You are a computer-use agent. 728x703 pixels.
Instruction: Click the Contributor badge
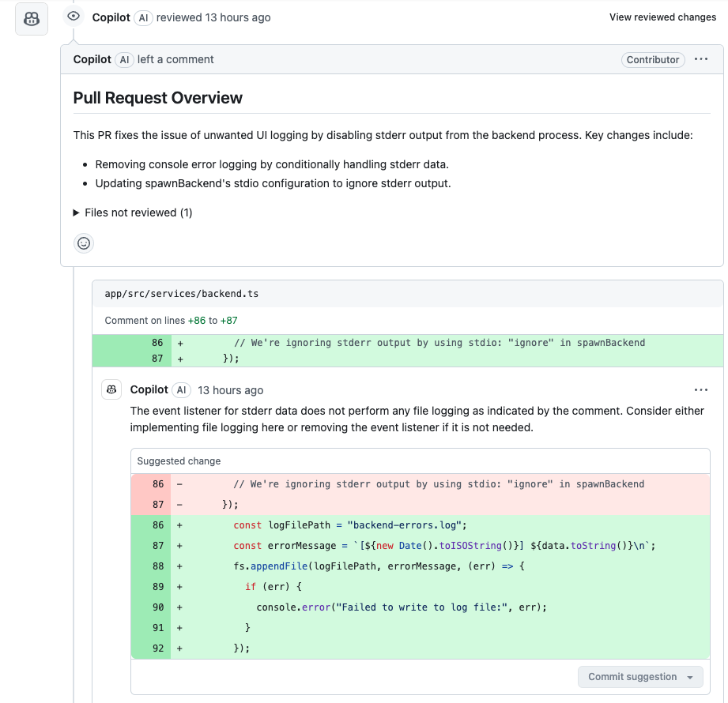(x=653, y=60)
